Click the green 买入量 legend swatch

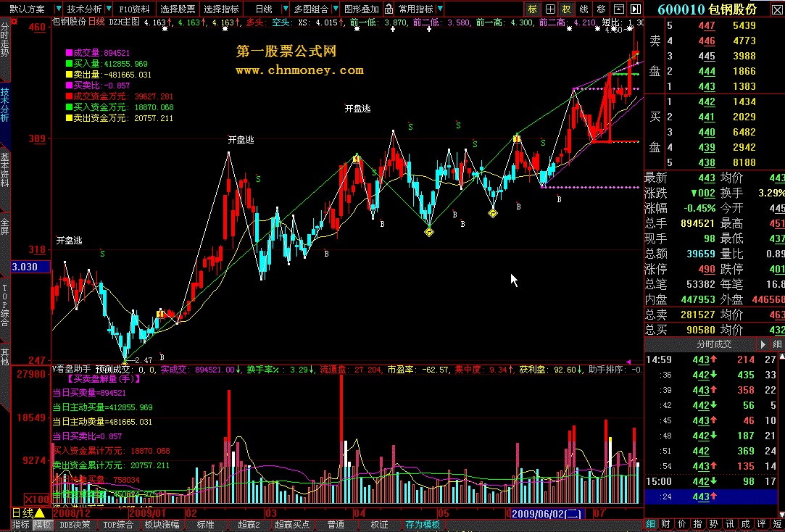[x=69, y=64]
